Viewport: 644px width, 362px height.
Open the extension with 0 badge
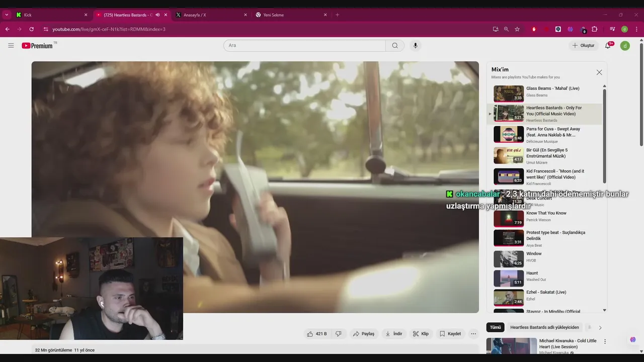(583, 29)
